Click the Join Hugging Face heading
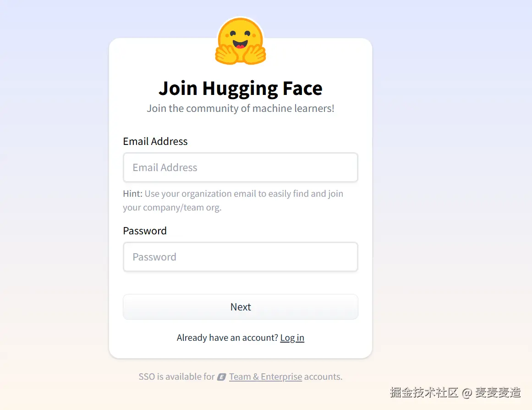Image resolution: width=532 pixels, height=410 pixels. (x=241, y=89)
